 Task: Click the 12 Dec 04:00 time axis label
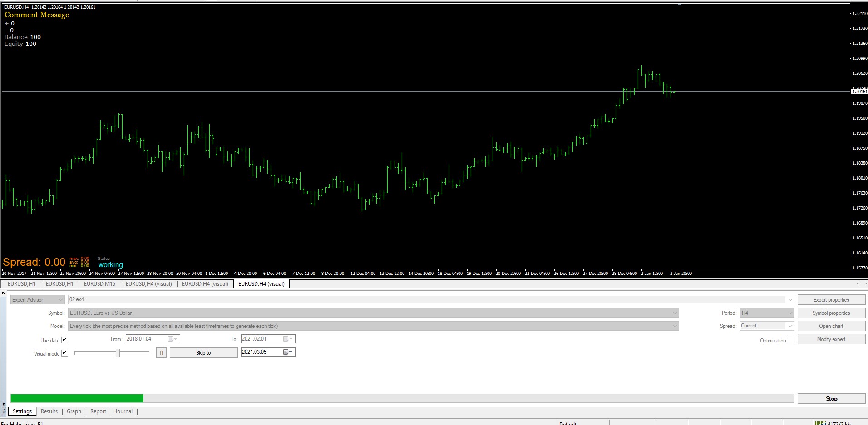[x=363, y=274]
